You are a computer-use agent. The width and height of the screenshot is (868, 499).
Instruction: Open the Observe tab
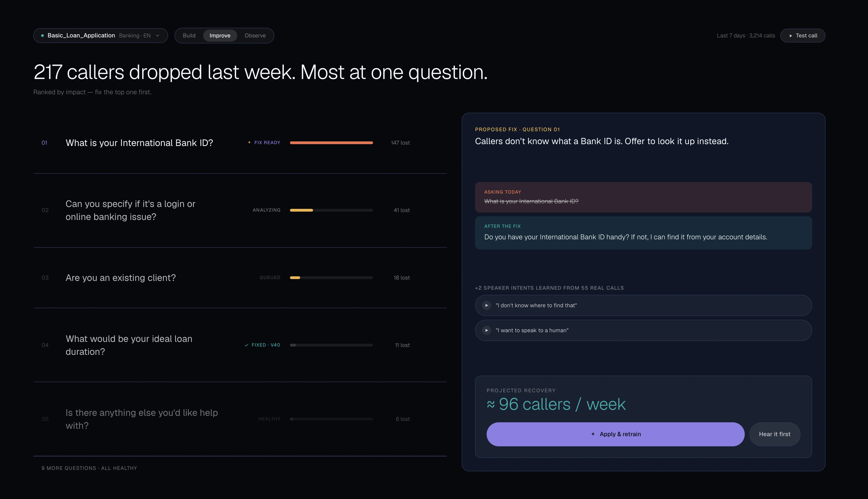[255, 36]
